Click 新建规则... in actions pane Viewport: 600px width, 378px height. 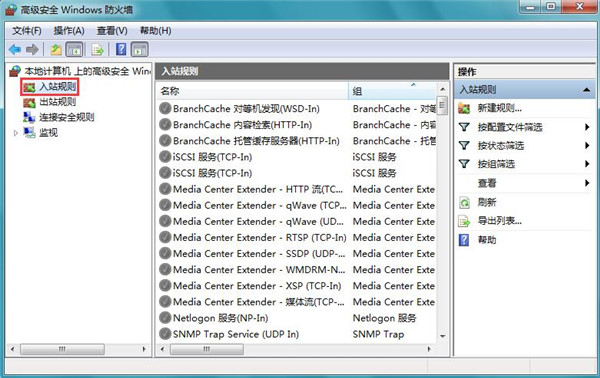499,108
